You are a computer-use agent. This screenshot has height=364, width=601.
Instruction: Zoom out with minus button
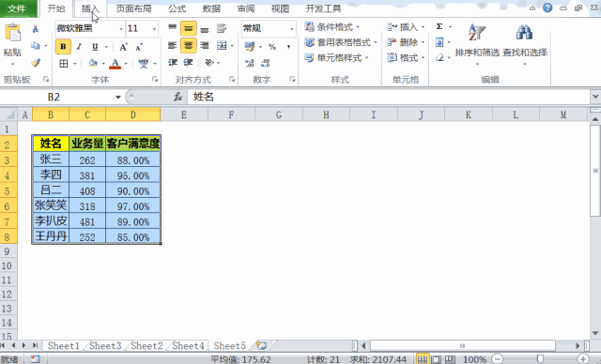[497, 359]
